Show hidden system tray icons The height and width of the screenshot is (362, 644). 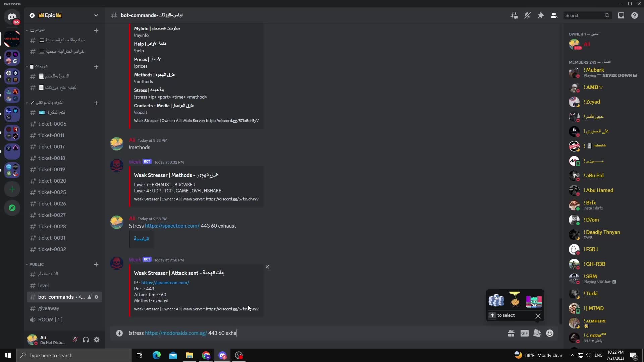(x=572, y=355)
